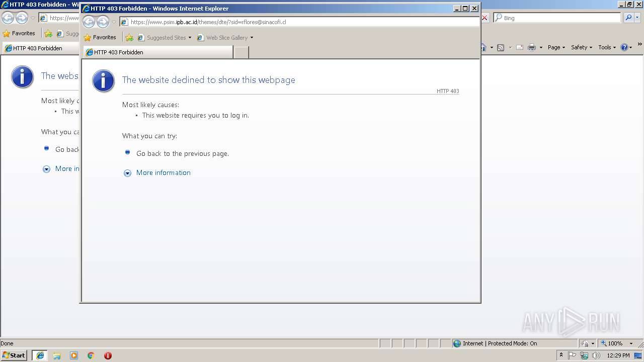Open the Safety menu
The width and height of the screenshot is (644, 362).
tap(582, 47)
